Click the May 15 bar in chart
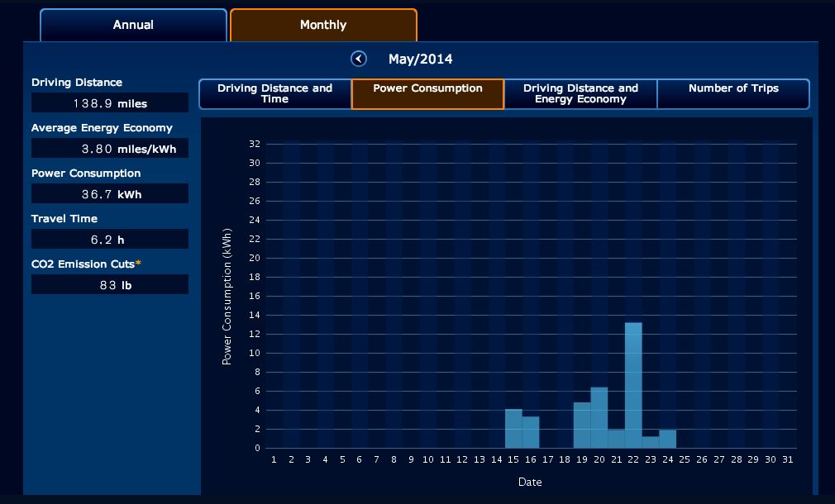Image resolution: width=835 pixels, height=504 pixels. pos(513,429)
